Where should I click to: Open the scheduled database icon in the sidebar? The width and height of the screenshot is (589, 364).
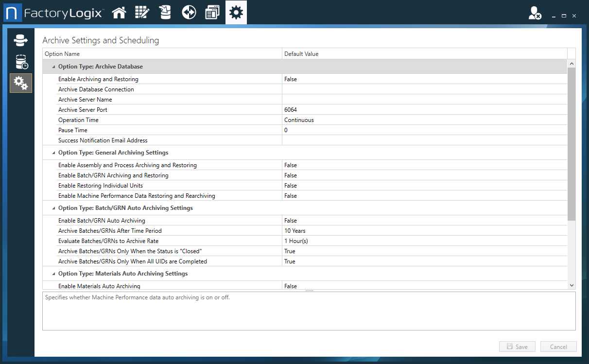pyautogui.click(x=20, y=62)
